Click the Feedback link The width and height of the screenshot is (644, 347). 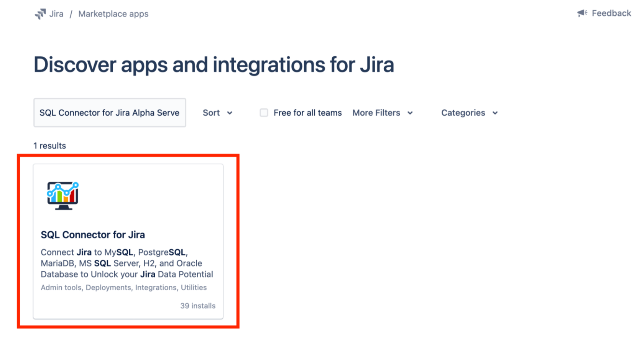coord(611,13)
